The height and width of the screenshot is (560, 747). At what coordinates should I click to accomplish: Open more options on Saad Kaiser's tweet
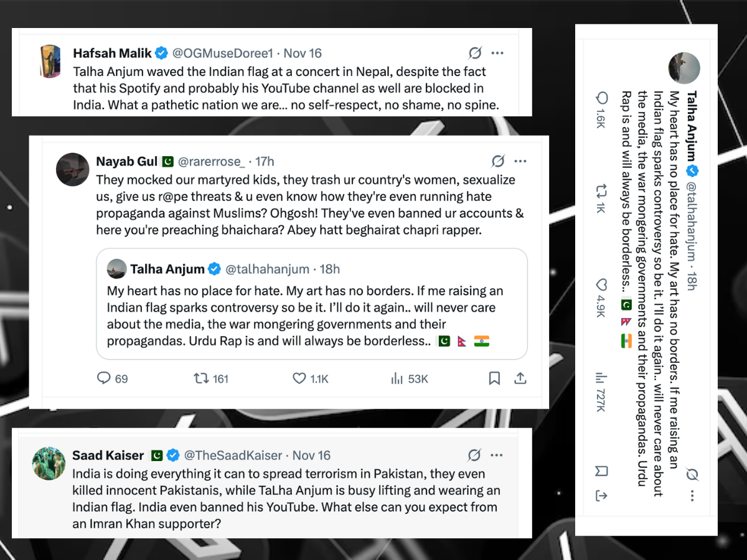[x=497, y=455]
